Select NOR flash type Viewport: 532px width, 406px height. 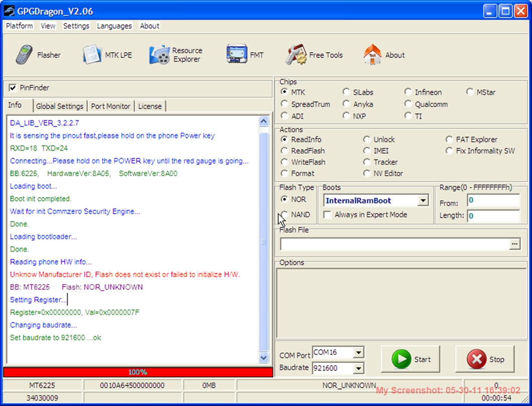[285, 199]
